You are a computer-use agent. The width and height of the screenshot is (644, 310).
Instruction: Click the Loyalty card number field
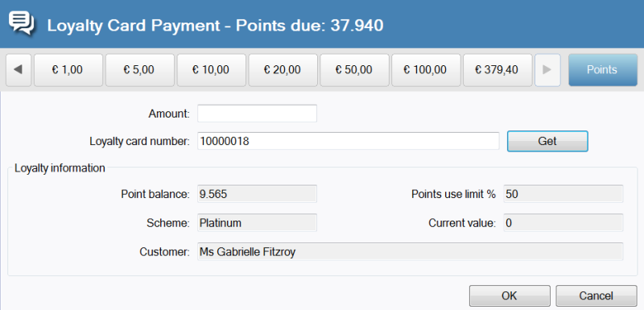(x=349, y=141)
